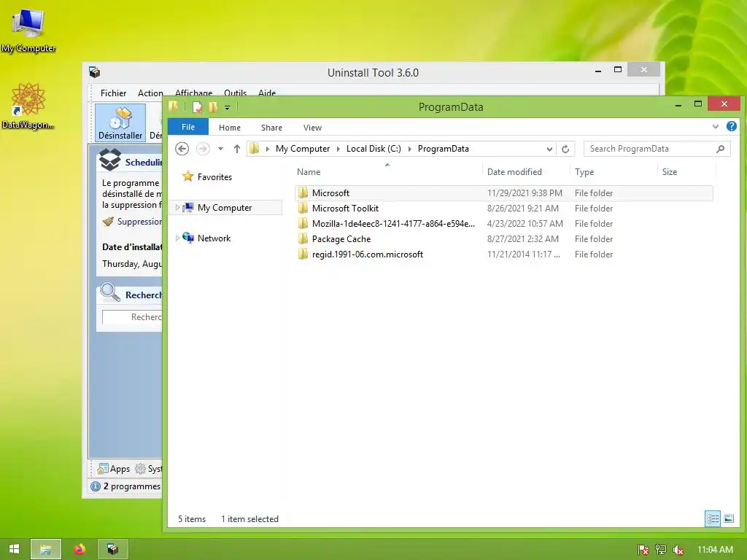This screenshot has height=560, width=747.
Task: Expand the ribbon with the chevron
Action: 715,127
